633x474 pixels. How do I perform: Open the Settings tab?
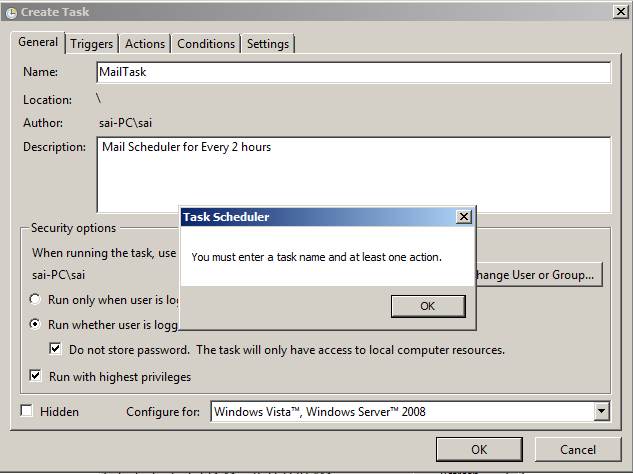tap(268, 44)
